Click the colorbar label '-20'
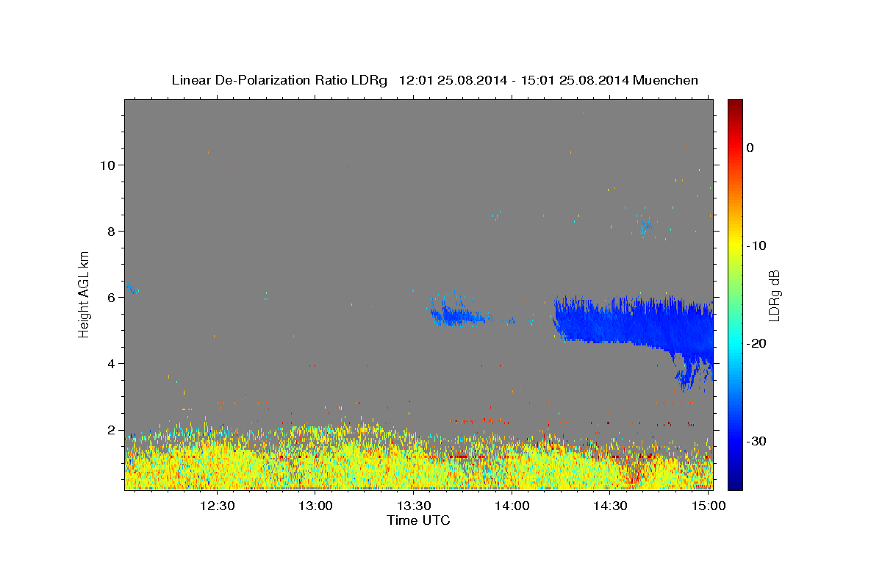Viewport: 882px width, 588px height. [x=757, y=343]
